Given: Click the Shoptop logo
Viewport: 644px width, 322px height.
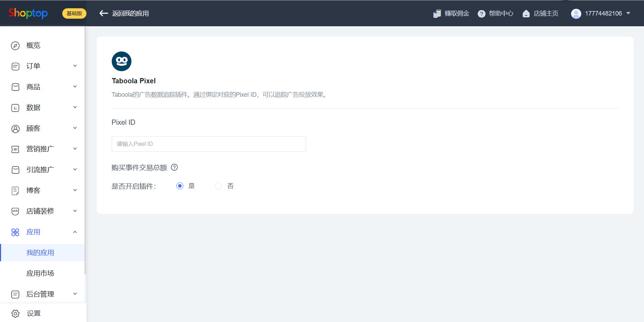Looking at the screenshot, I should point(28,13).
